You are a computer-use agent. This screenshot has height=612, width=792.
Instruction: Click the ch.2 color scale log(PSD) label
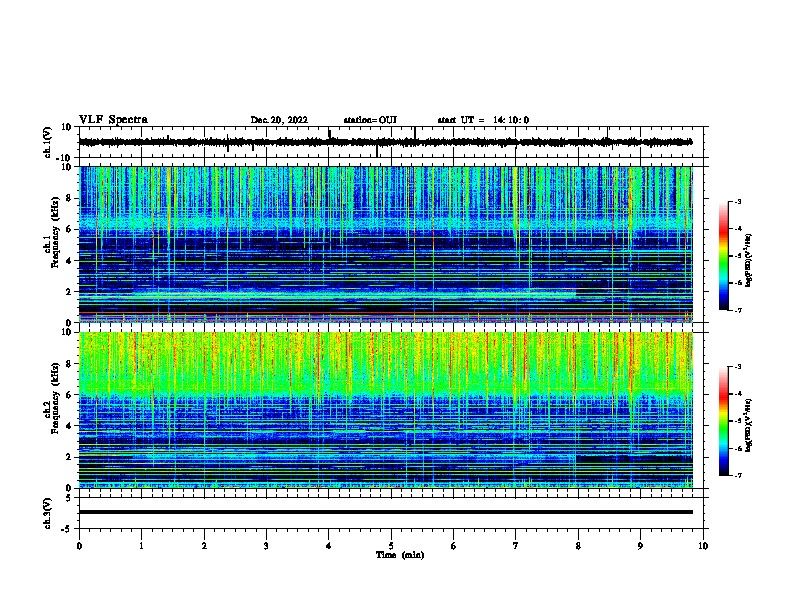[x=749, y=425]
